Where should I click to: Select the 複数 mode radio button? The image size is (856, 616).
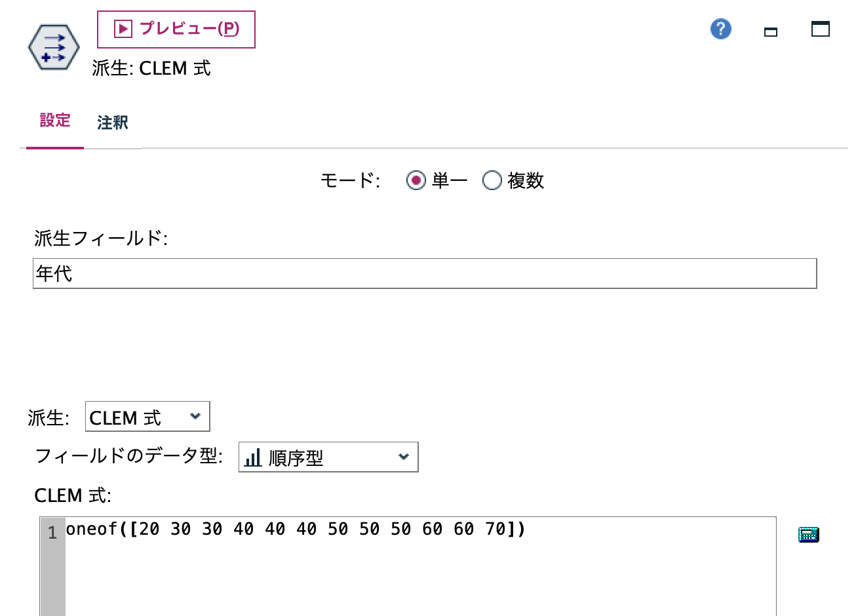click(x=492, y=181)
